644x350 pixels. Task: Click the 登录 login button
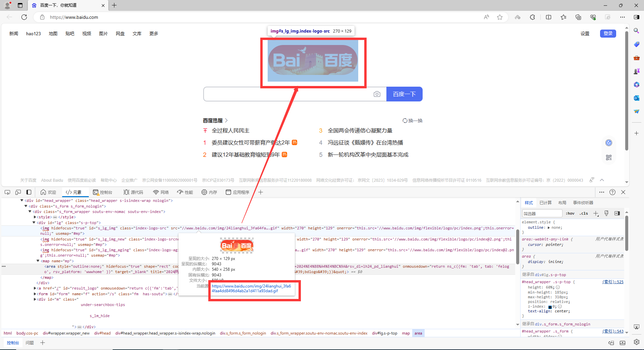coord(608,34)
